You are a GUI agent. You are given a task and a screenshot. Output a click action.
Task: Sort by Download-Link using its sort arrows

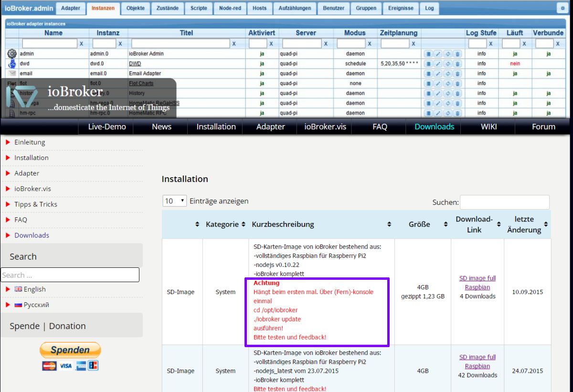click(x=499, y=224)
